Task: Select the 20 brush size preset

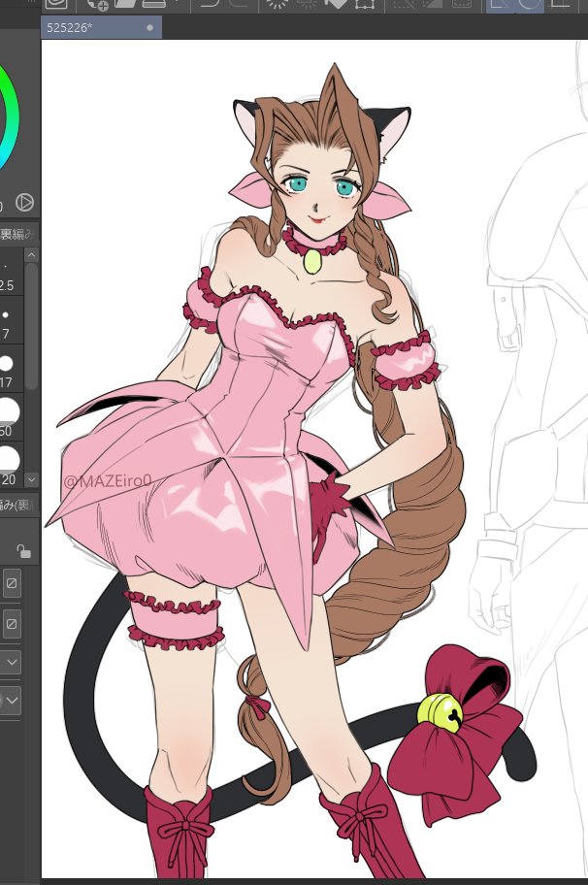Action: [x=12, y=465]
